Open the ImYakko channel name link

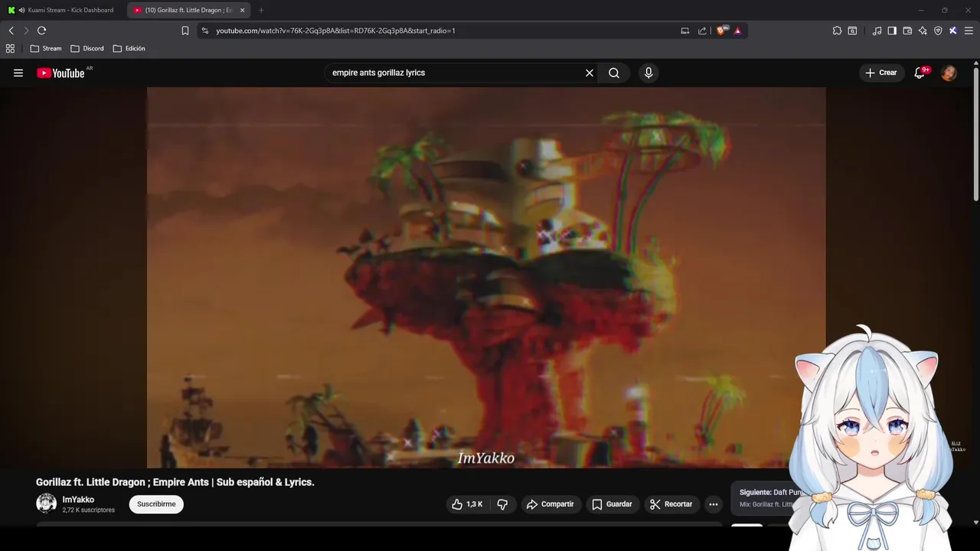pos(78,500)
